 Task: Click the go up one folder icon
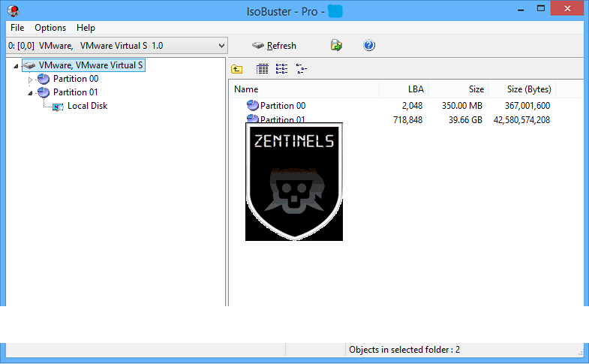pos(236,69)
